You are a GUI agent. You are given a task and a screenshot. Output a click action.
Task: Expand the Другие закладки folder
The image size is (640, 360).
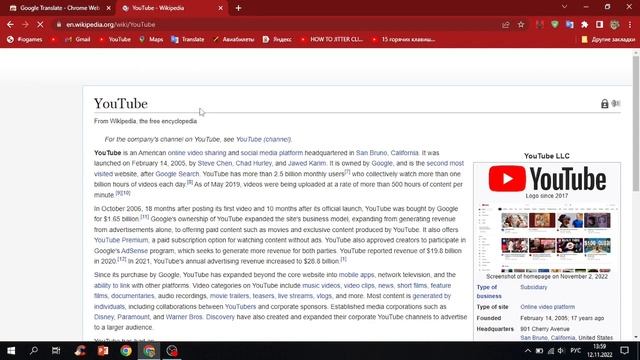click(x=608, y=40)
